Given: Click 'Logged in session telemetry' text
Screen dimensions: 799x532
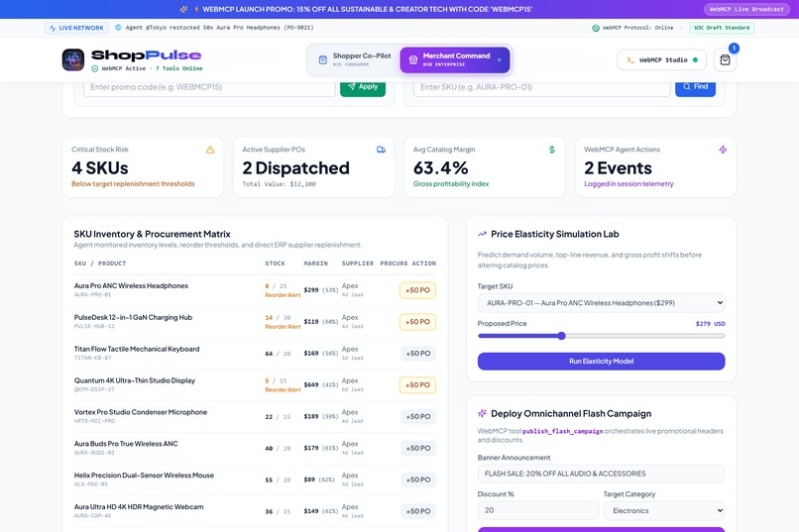Looking at the screenshot, I should click(628, 184).
